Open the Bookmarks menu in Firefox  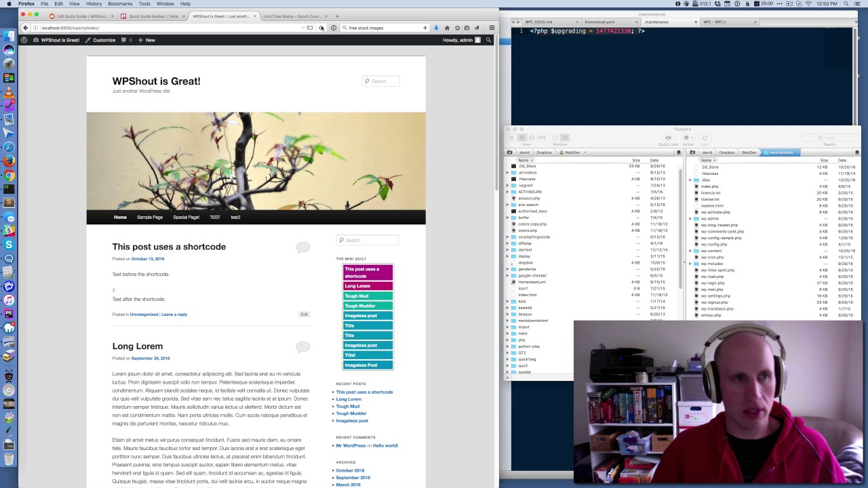click(x=120, y=3)
